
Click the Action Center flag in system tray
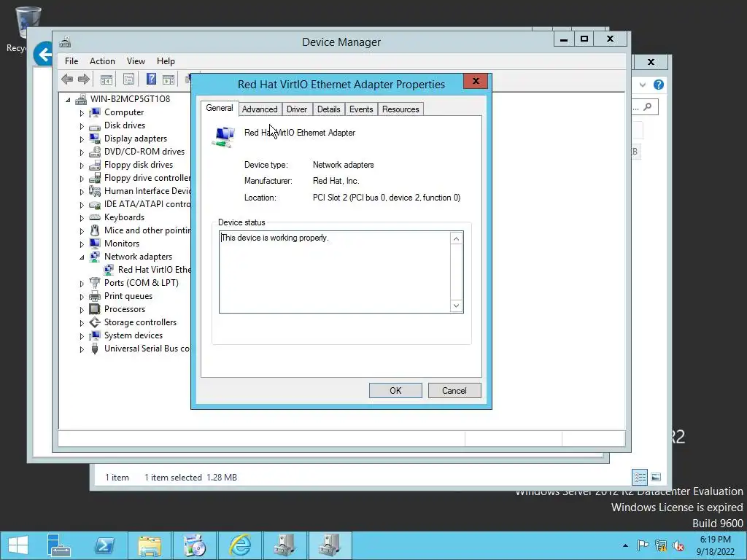point(643,545)
